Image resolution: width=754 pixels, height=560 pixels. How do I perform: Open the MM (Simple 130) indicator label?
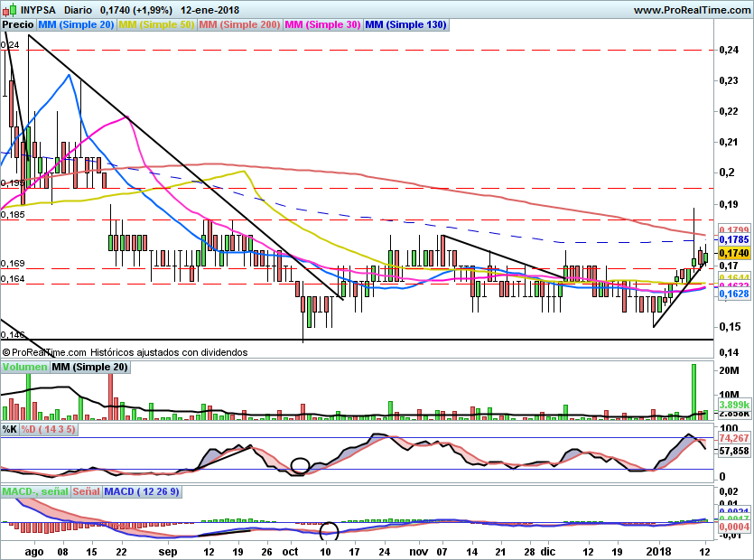tap(406, 25)
